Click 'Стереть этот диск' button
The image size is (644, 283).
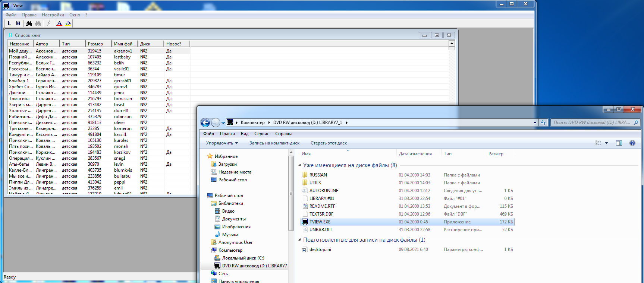329,143
